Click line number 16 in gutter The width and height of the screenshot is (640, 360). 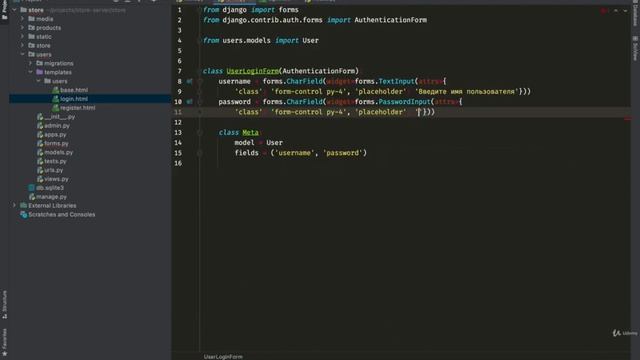pos(178,163)
